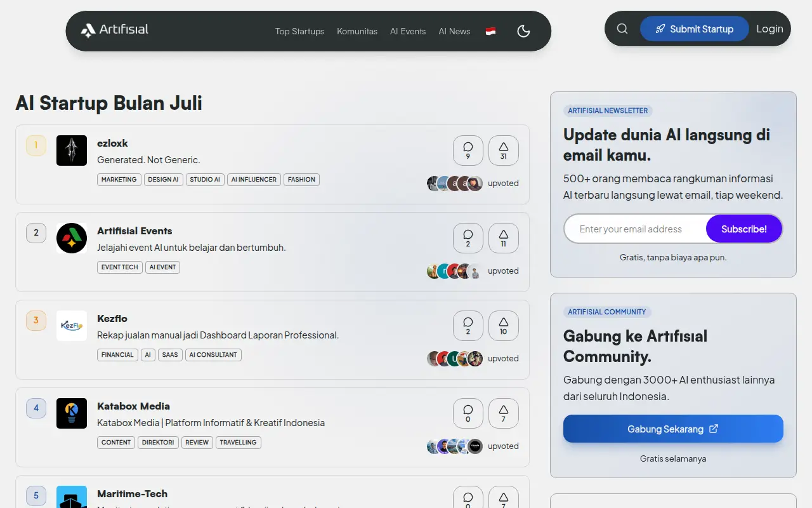Image resolution: width=812 pixels, height=508 pixels.
Task: Open the Indonesian flag language selector
Action: click(490, 31)
